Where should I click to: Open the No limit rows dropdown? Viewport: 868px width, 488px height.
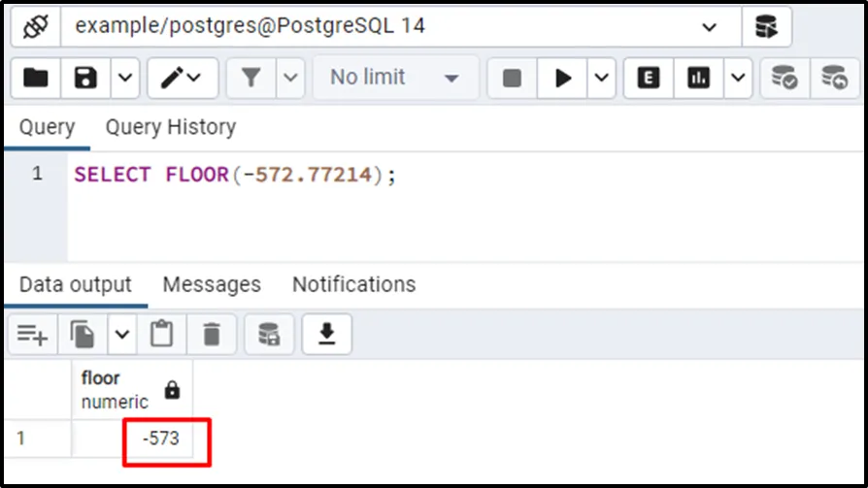tap(395, 78)
